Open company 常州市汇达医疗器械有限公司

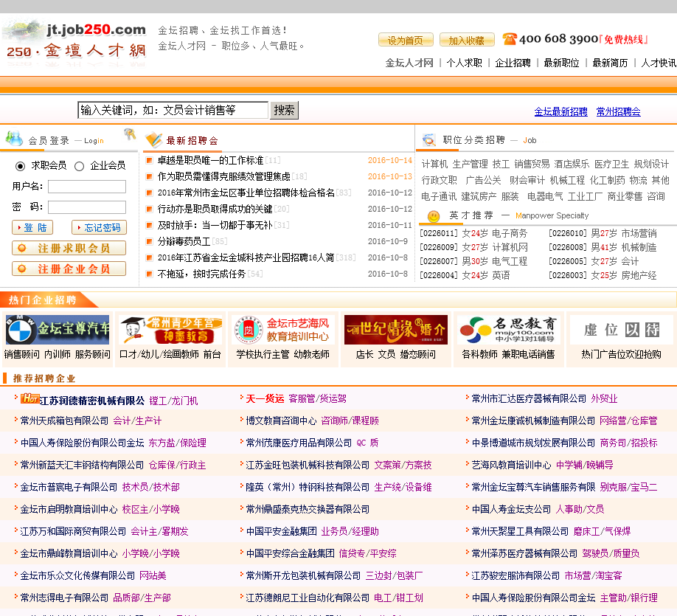(x=529, y=398)
